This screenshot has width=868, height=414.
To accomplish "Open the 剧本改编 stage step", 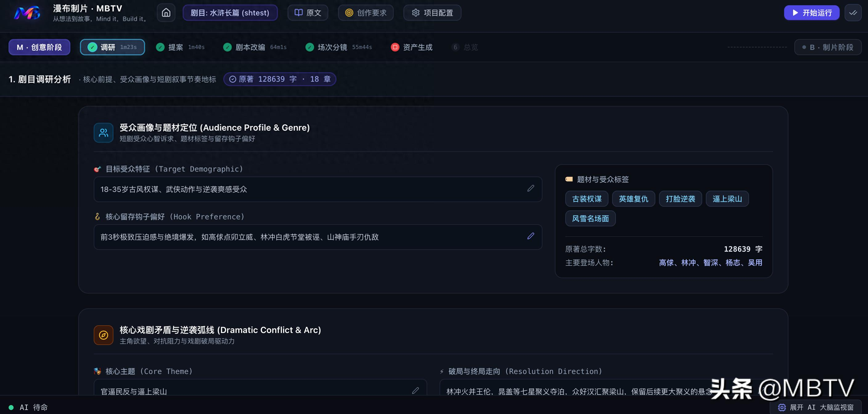I will click(255, 47).
